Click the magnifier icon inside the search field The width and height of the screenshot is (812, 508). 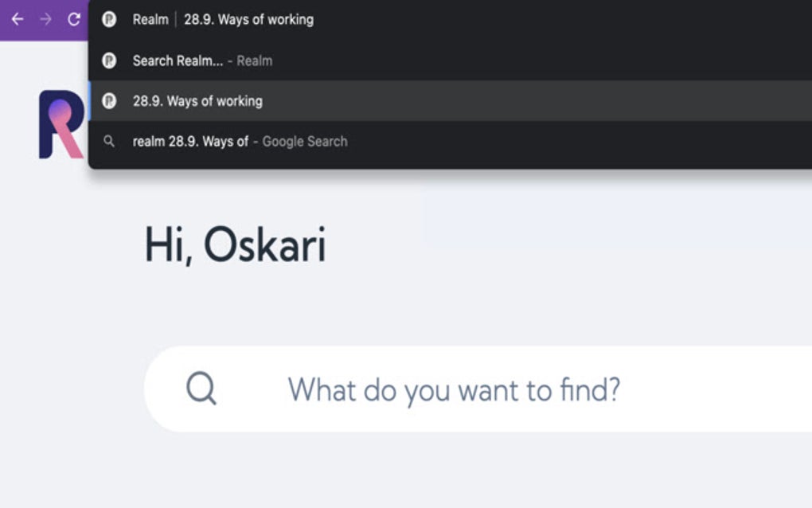click(201, 389)
